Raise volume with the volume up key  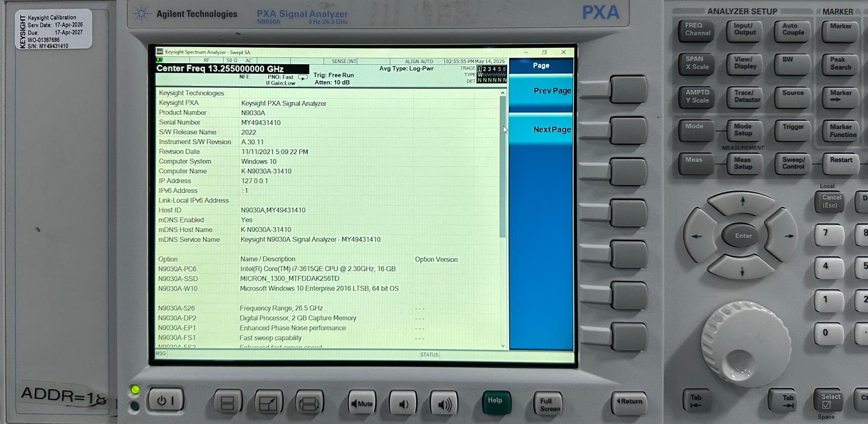[444, 404]
